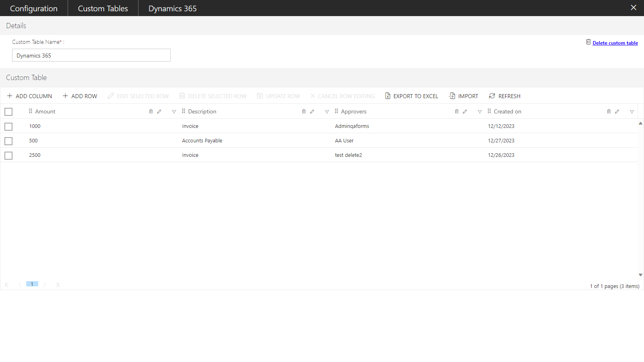This screenshot has height=362, width=644.
Task: Switch to the Configuration tab
Action: pos(34,8)
